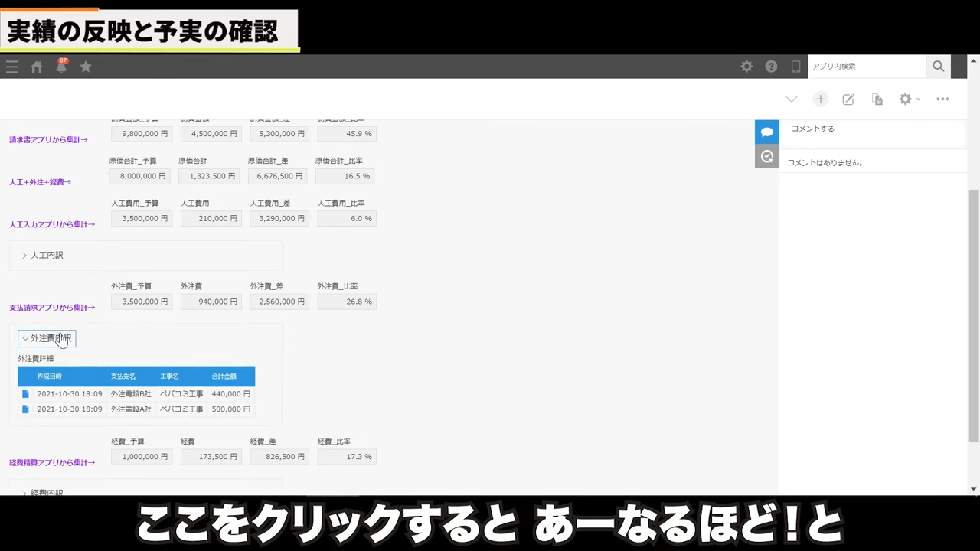The image size is (980, 551).
Task: Open the help question mark icon
Action: [771, 67]
